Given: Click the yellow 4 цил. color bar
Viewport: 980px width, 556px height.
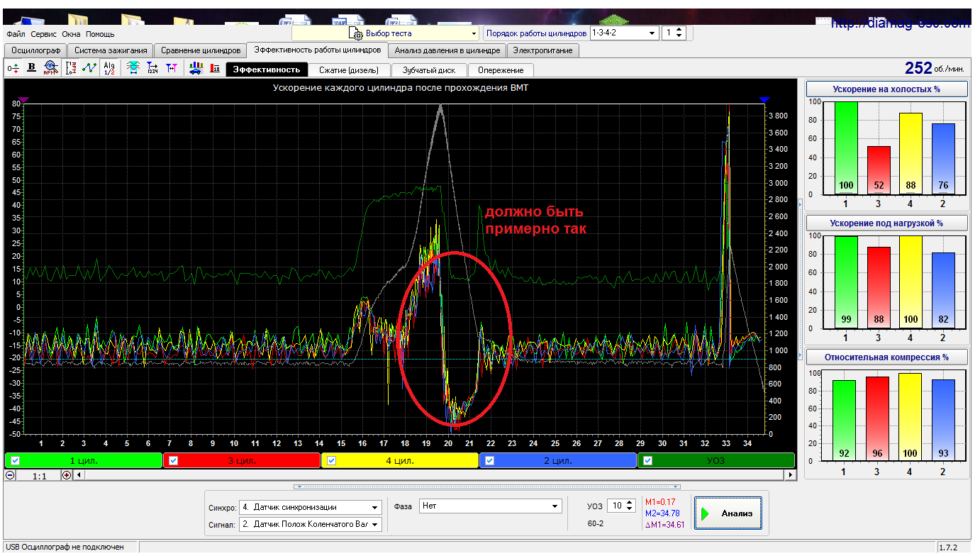Looking at the screenshot, I should pyautogui.click(x=400, y=460).
